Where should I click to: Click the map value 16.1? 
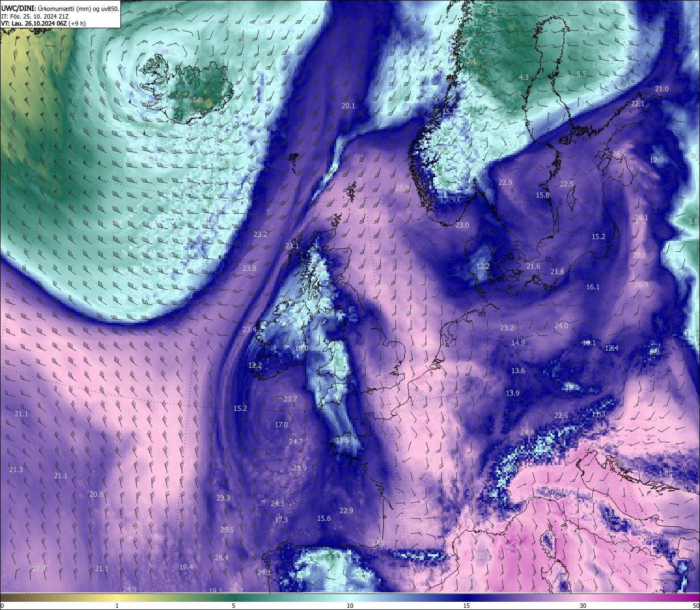click(x=593, y=287)
